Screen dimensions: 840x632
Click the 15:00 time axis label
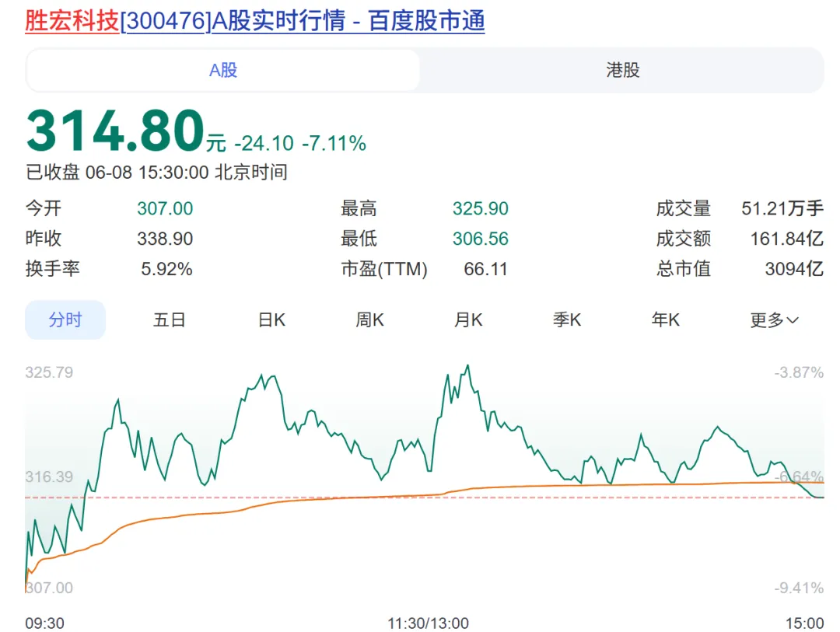[x=805, y=623]
